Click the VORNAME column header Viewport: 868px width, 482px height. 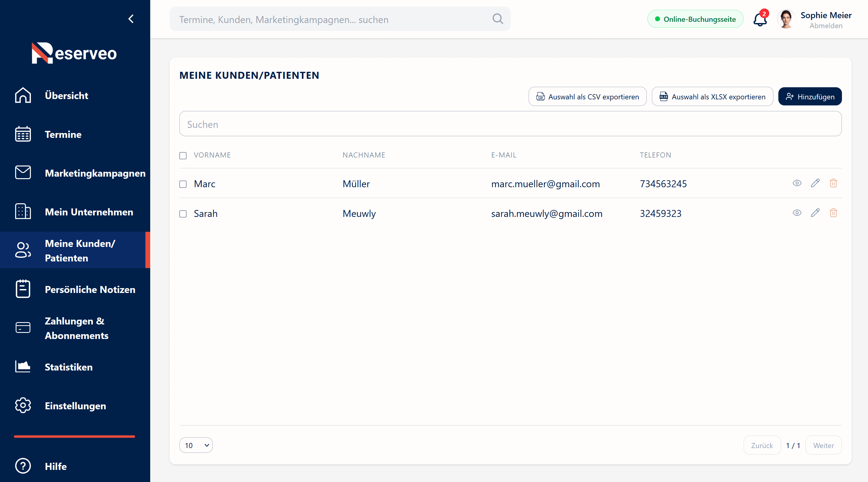(x=212, y=155)
